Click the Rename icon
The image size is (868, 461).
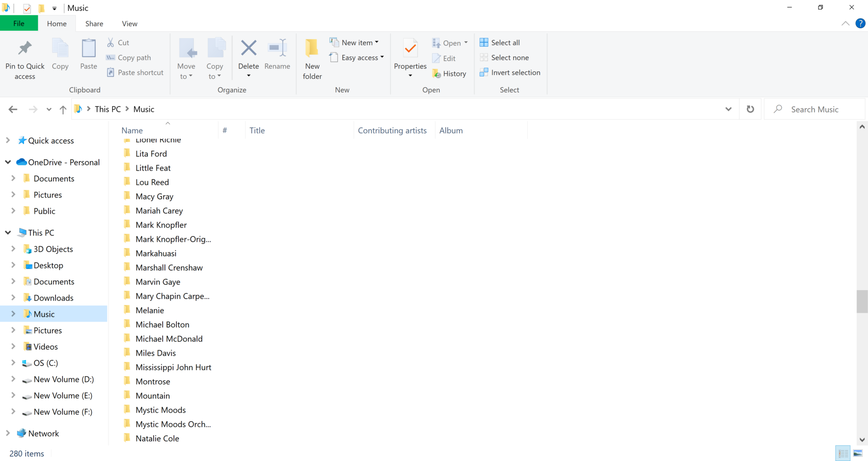277,48
